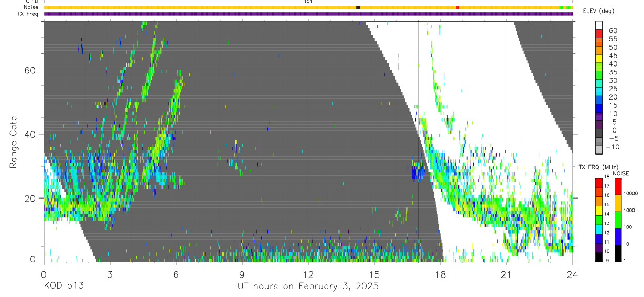Click the TX Freq row label above the plot
Viewport: 644px width, 297px height.
(x=28, y=14)
